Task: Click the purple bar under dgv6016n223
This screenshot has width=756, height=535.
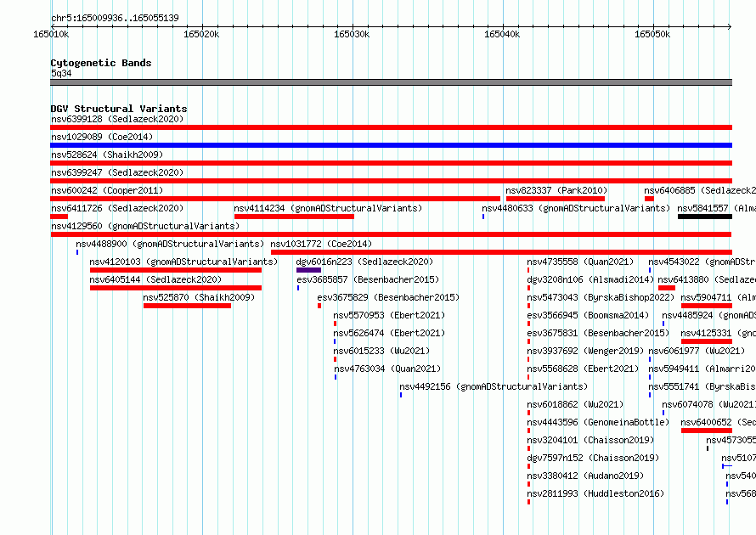Action: coord(308,270)
